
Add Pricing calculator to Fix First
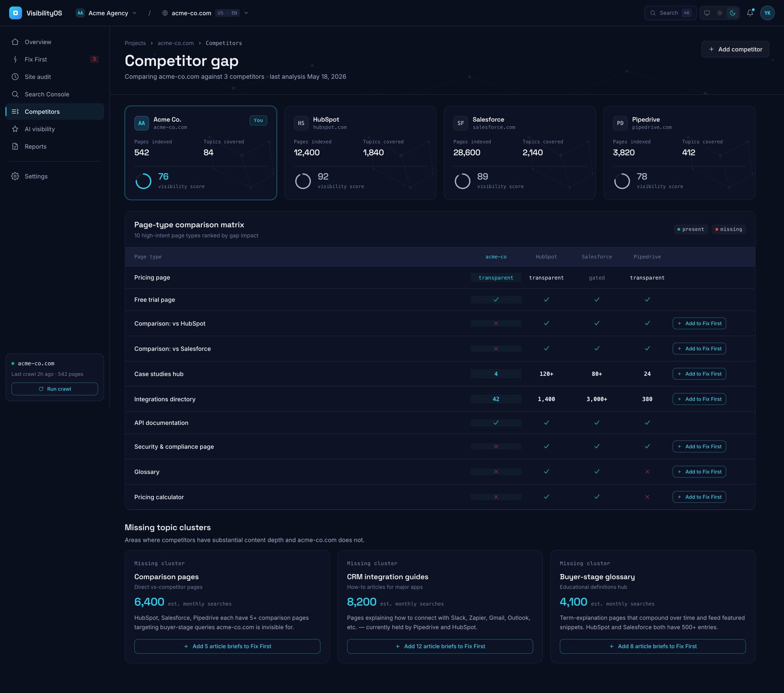(x=699, y=497)
